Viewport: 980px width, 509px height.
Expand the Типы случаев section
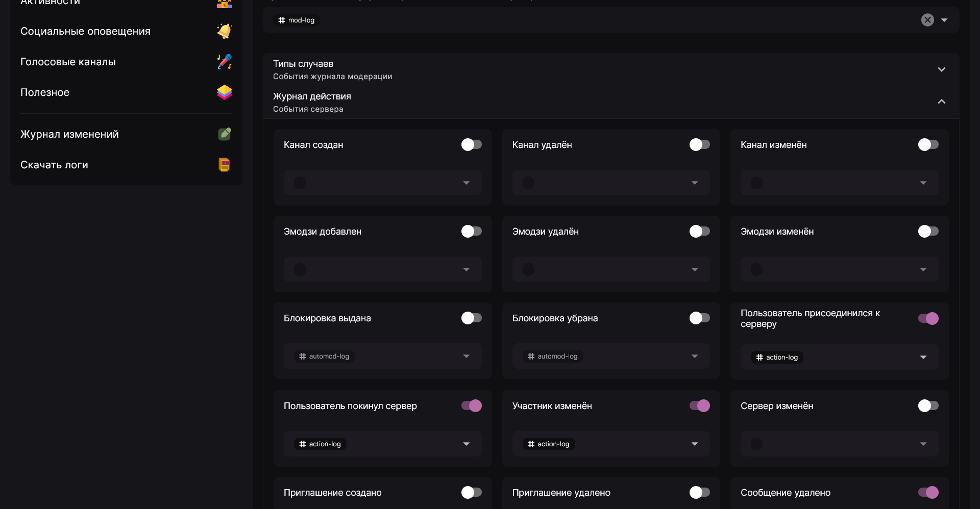(941, 69)
